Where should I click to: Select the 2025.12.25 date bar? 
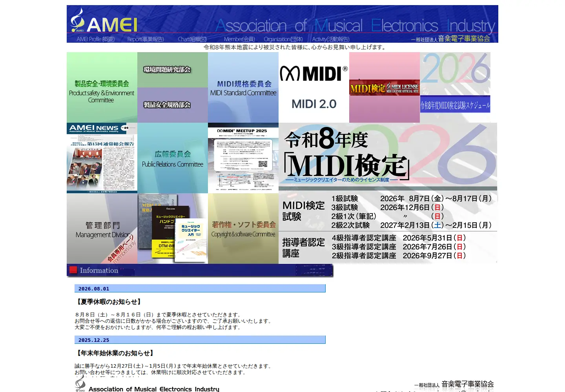(200, 340)
